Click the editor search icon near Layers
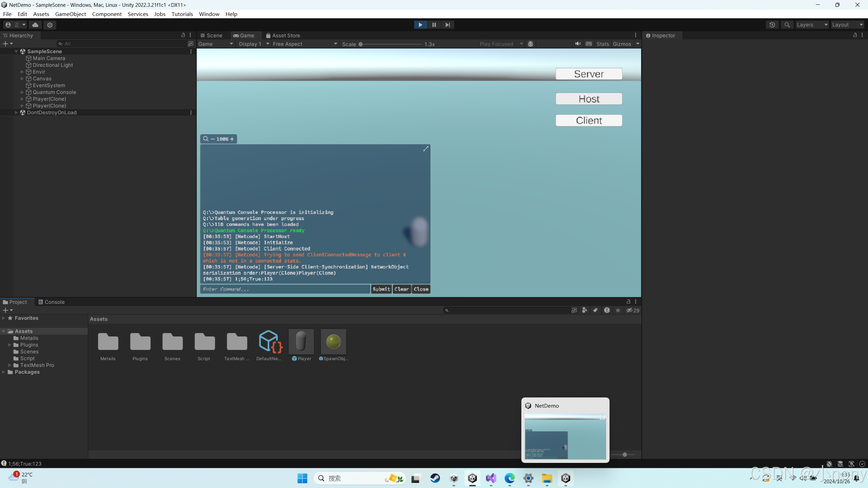 (x=787, y=25)
